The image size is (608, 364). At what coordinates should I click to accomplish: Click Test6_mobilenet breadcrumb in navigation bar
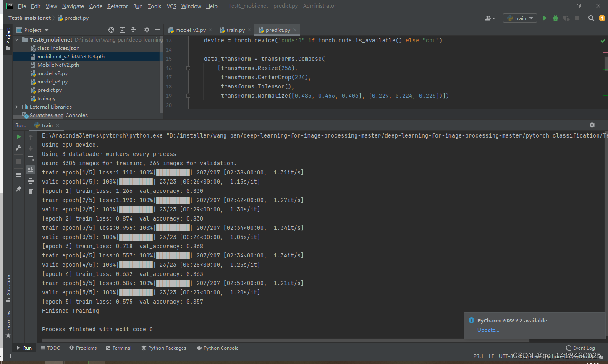tap(29, 18)
